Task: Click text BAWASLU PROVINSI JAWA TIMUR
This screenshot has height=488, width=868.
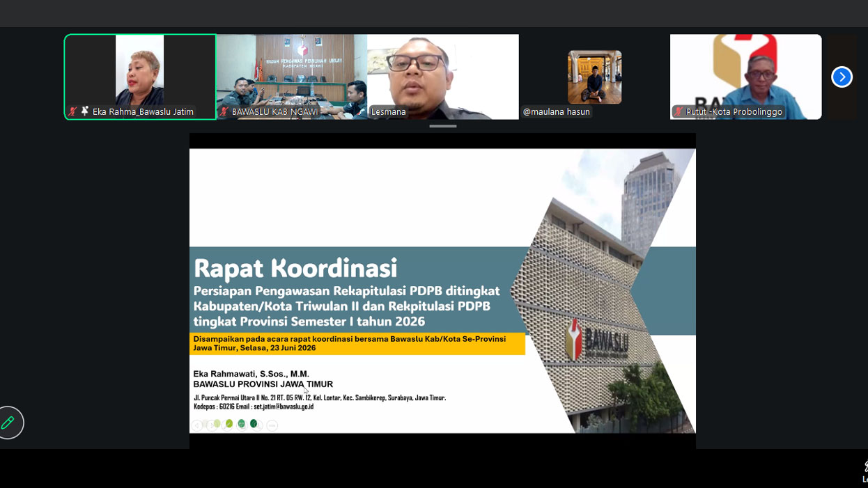Action: [263, 384]
